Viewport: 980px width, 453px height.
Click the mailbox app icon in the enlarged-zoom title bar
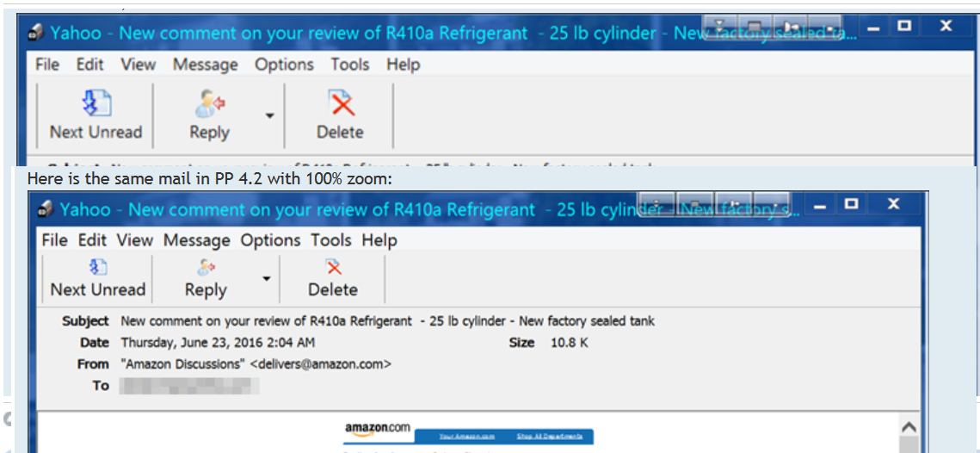click(x=36, y=34)
